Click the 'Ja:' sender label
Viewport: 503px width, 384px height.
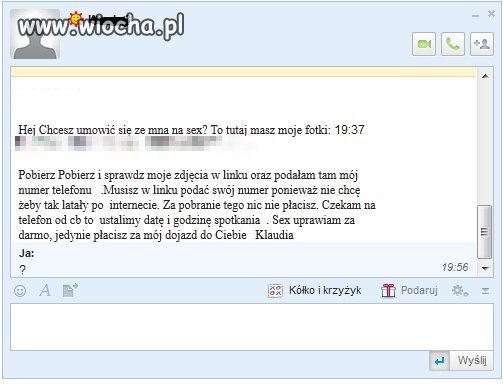click(x=27, y=253)
